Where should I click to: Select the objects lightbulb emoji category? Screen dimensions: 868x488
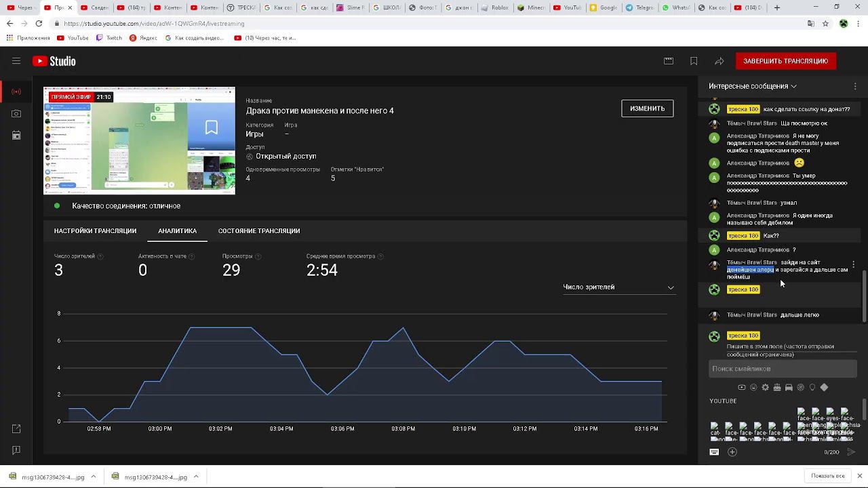[x=812, y=388]
